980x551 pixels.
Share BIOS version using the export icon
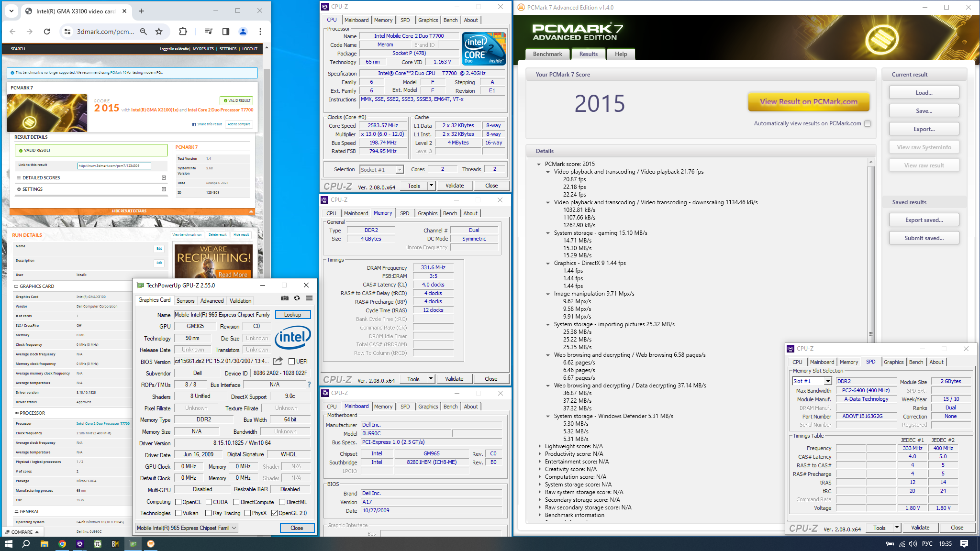(278, 361)
